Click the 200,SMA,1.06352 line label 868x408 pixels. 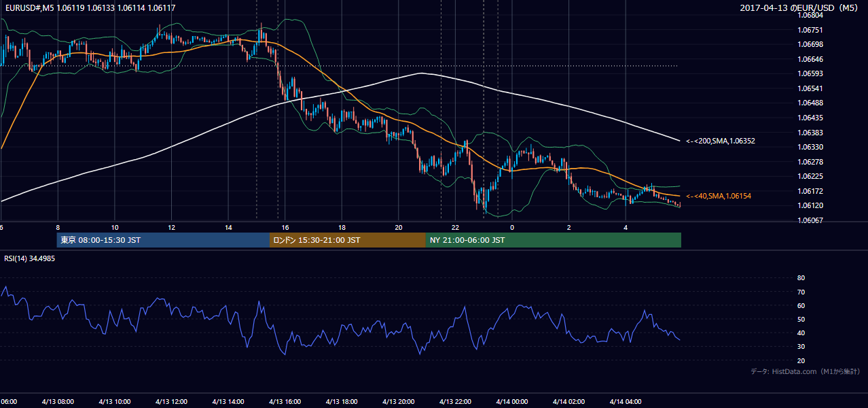click(x=721, y=141)
